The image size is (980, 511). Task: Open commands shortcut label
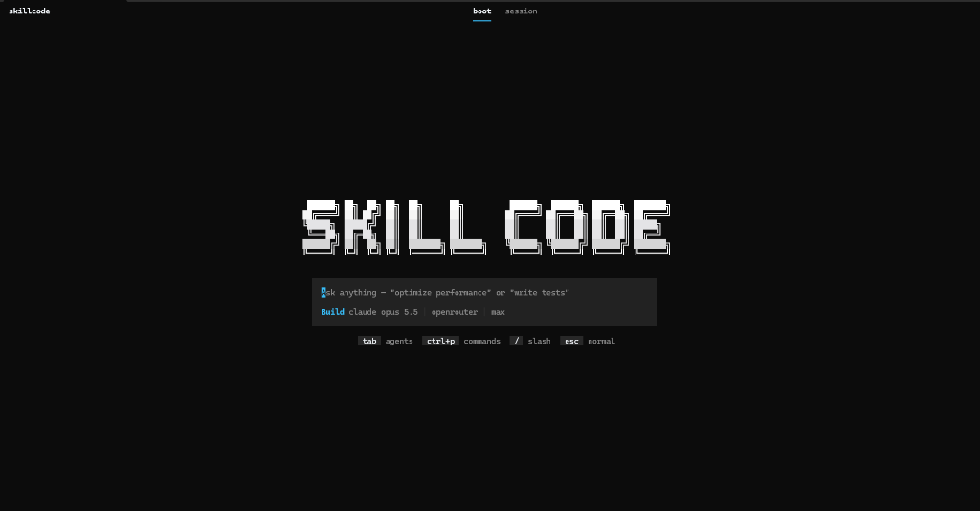click(x=482, y=341)
